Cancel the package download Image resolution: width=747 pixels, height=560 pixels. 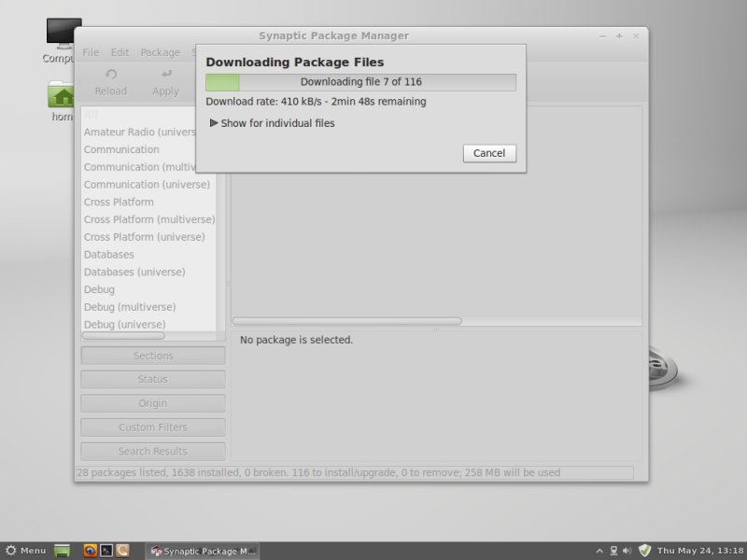[x=489, y=153]
